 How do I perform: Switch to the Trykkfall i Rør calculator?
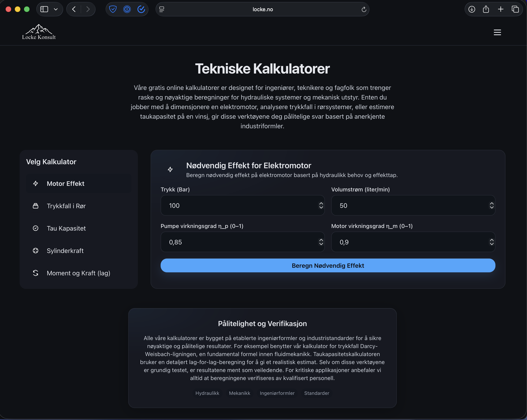(66, 206)
